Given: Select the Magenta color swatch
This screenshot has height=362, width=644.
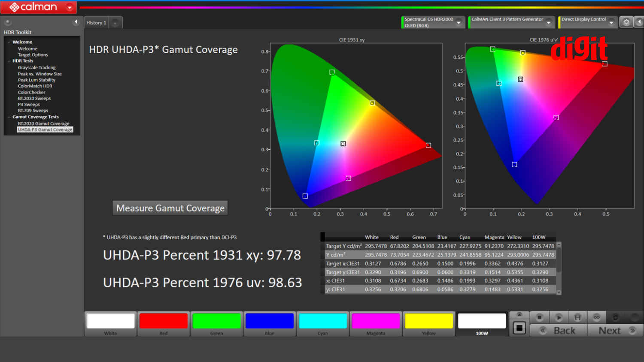Looking at the screenshot, I should pyautogui.click(x=376, y=324).
